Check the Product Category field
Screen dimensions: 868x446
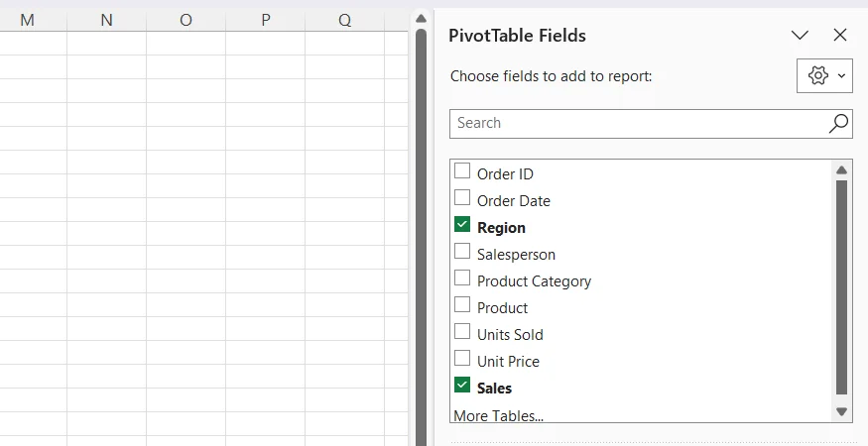[462, 278]
